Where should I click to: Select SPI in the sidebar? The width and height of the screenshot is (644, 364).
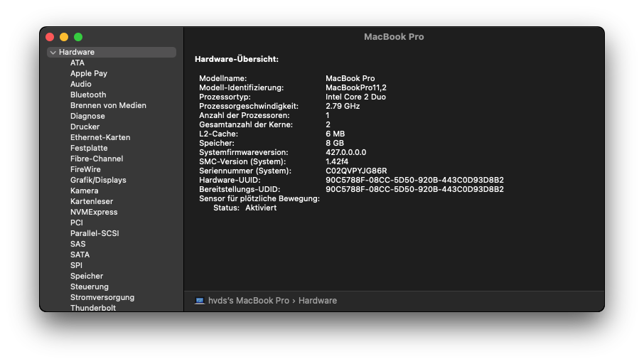tap(76, 266)
